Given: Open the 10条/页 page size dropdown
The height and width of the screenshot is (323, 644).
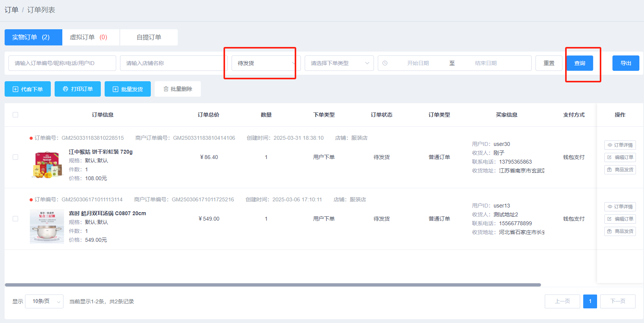Looking at the screenshot, I should [44, 301].
